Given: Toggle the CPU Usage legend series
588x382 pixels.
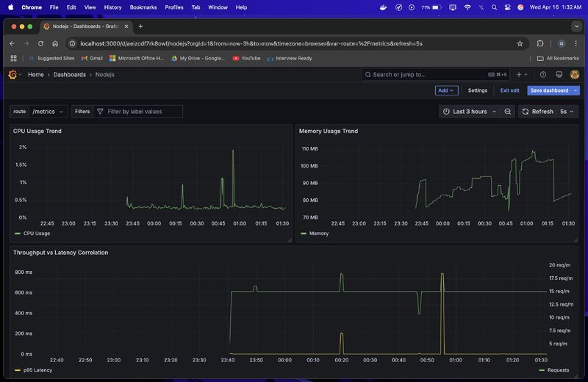Looking at the screenshot, I should click(x=37, y=234).
